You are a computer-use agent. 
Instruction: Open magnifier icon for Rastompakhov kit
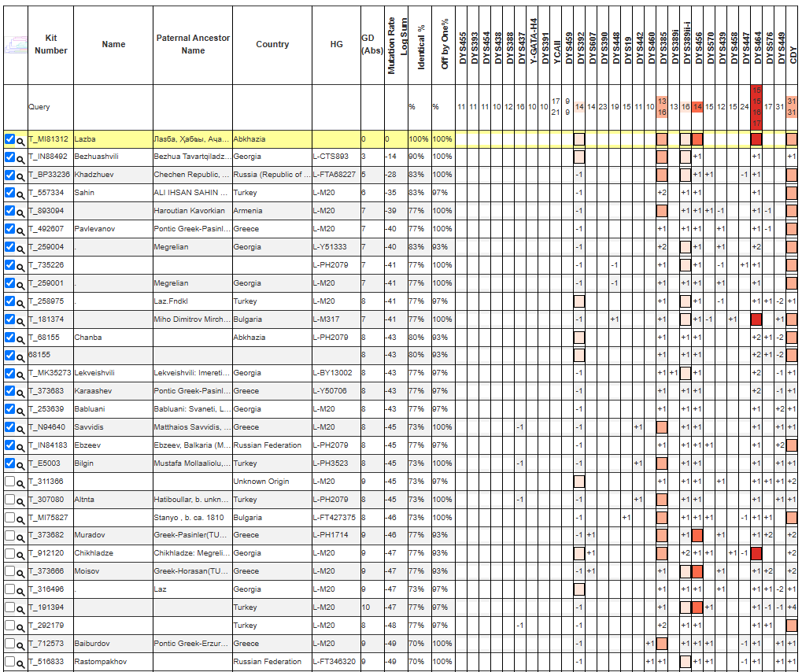point(21,662)
